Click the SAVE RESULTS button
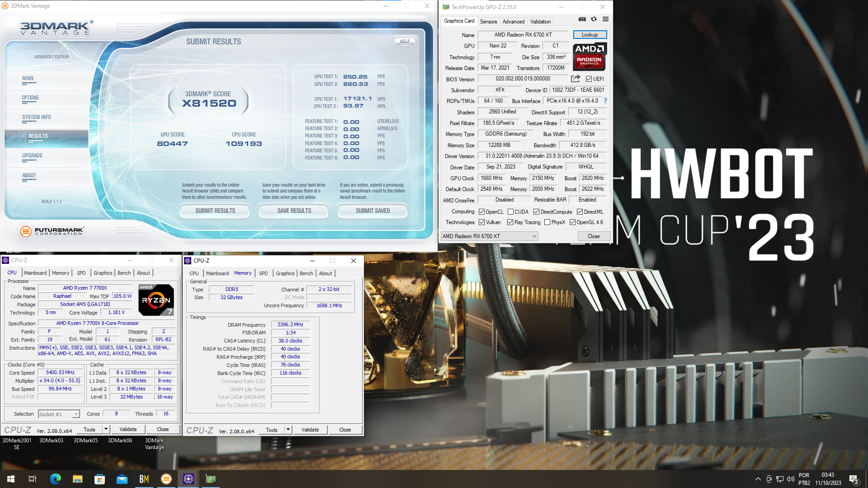 (x=294, y=211)
